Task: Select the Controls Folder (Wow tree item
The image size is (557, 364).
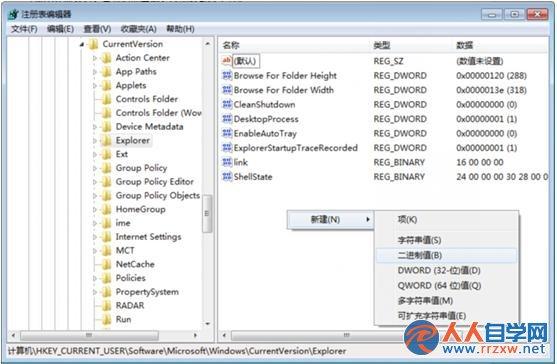Action: coord(158,113)
